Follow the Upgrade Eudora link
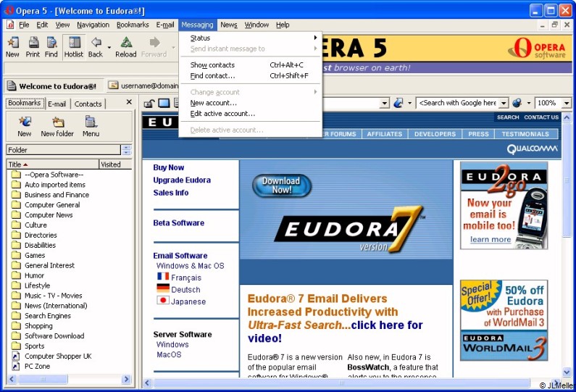This screenshot has width=576, height=392. pos(182,180)
